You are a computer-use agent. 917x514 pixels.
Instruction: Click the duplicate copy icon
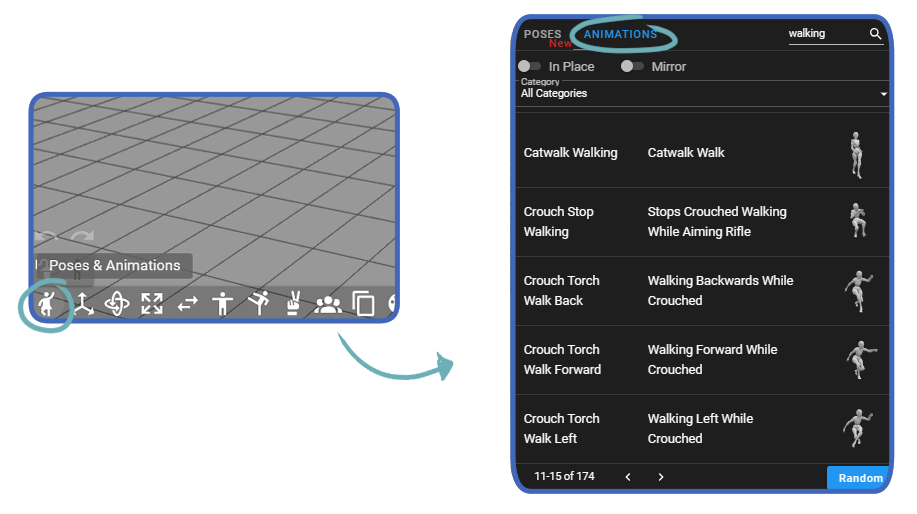[x=363, y=303]
